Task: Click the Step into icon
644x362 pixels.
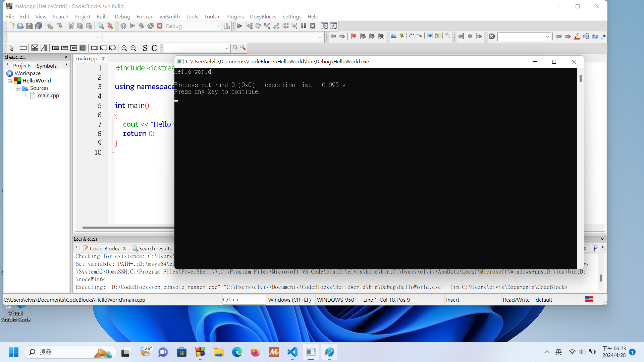Action: pos(267,26)
